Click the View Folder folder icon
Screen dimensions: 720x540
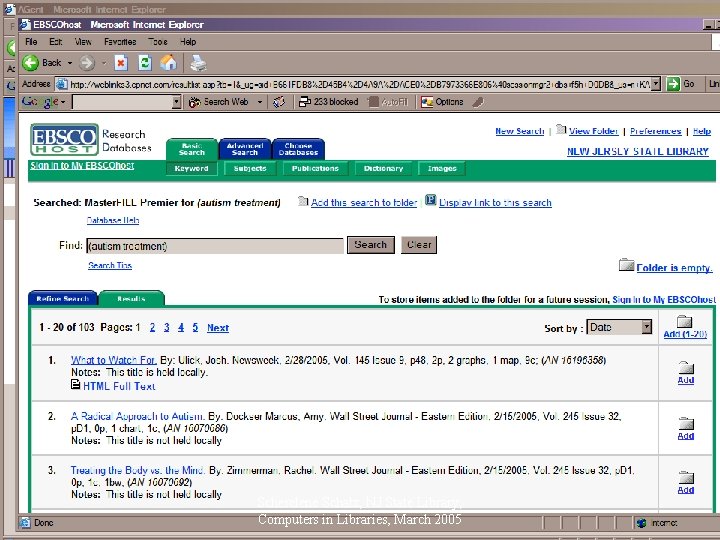point(561,129)
